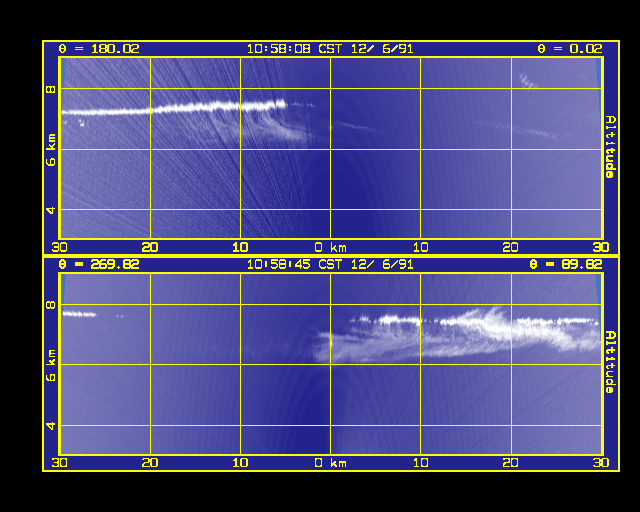Click the left-side 30 range label of upper panel

click(60, 247)
